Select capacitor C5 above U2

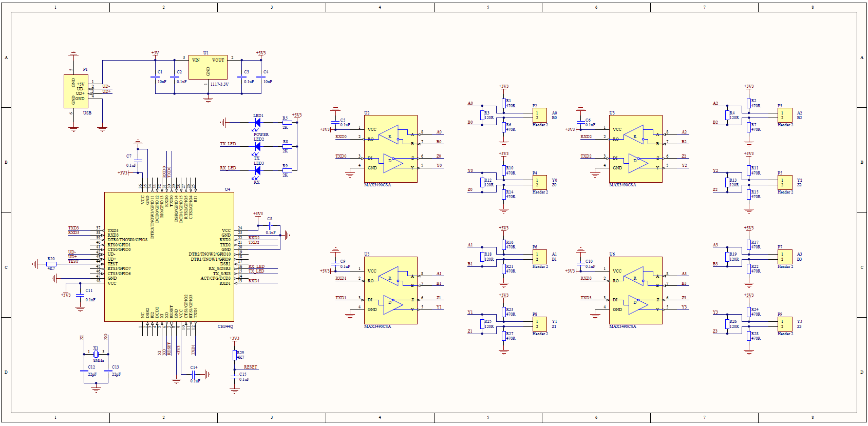335,122
